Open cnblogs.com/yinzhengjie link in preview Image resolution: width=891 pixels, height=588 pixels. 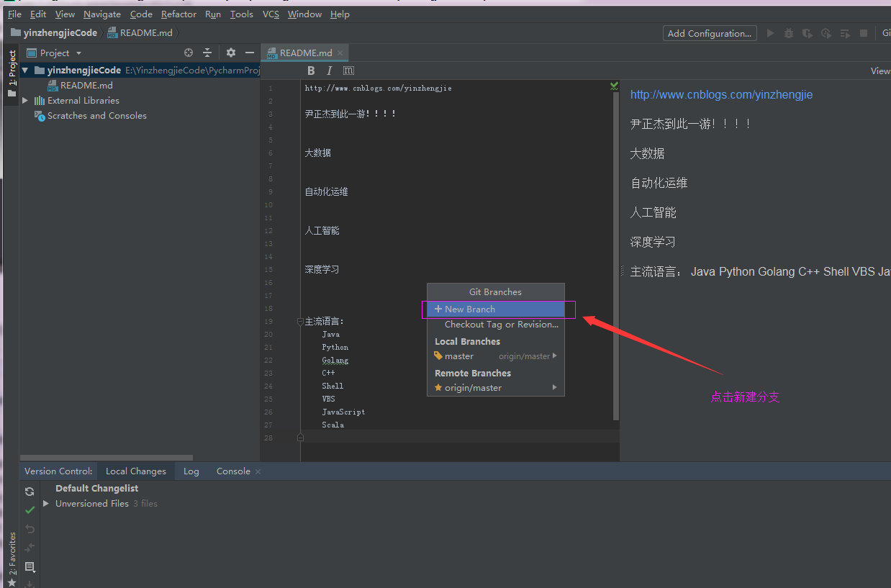coord(721,94)
